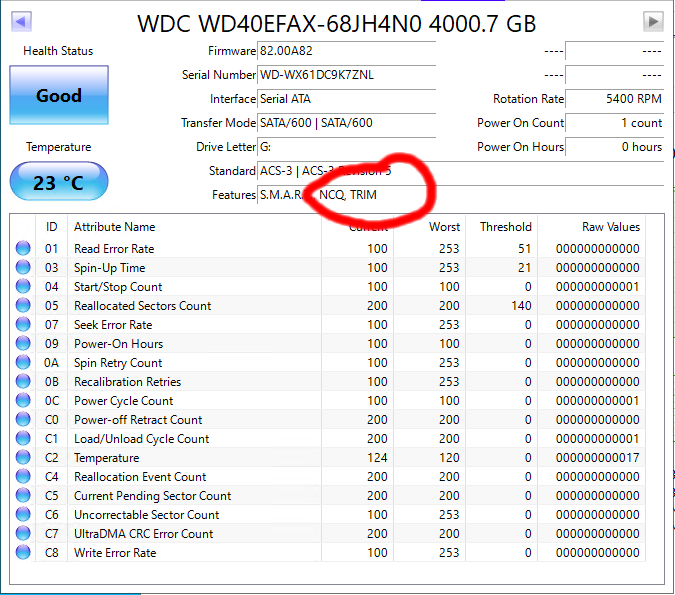Click the Reallocation Event Count status orb
Viewport: 675px width, 595px height.
23,476
